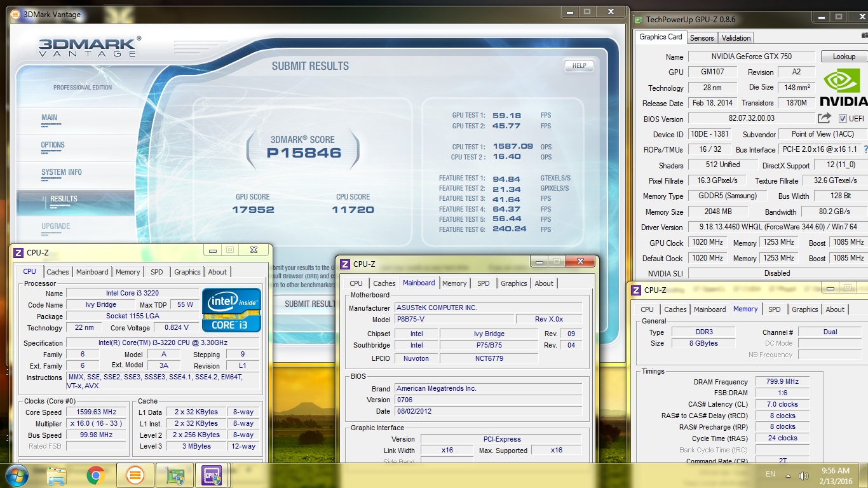Viewport: 868px width, 488px height.
Task: Click the Multiplier value x 16.0 (16 - 33)
Action: tap(97, 423)
